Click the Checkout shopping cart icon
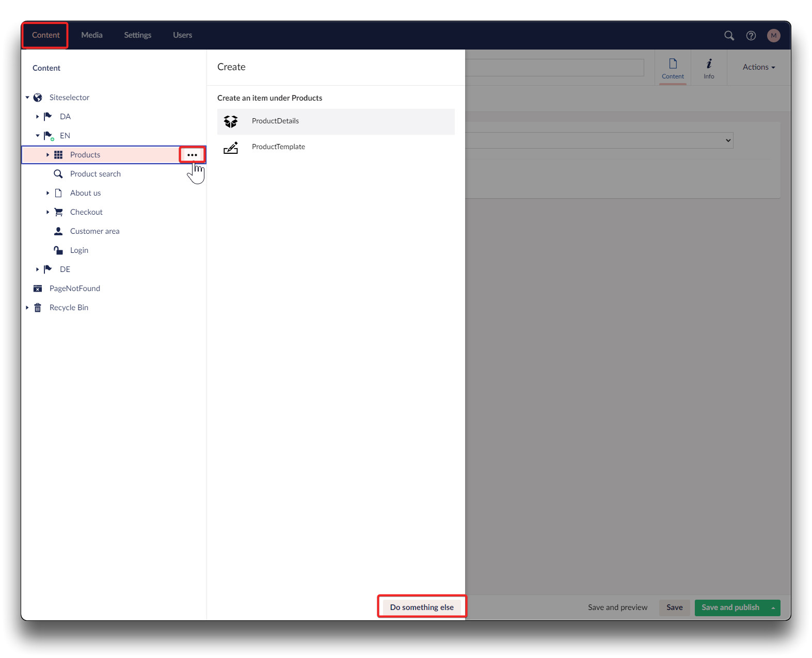The image size is (812, 658). click(x=59, y=212)
